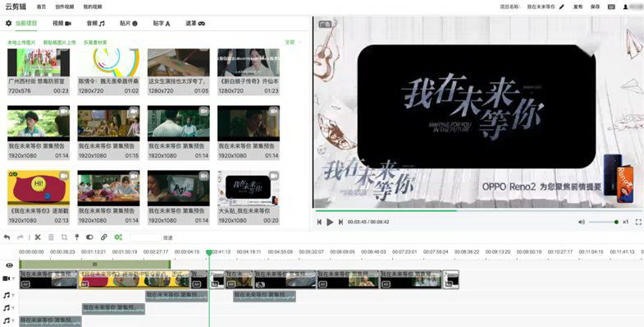
Task: Click the 发布 publish button
Action: coord(578,7)
